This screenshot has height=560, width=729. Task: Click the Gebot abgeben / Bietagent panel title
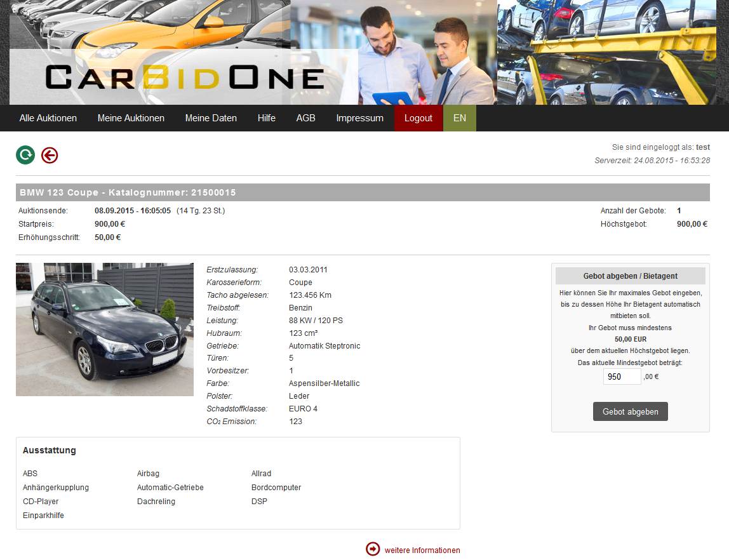tap(631, 276)
